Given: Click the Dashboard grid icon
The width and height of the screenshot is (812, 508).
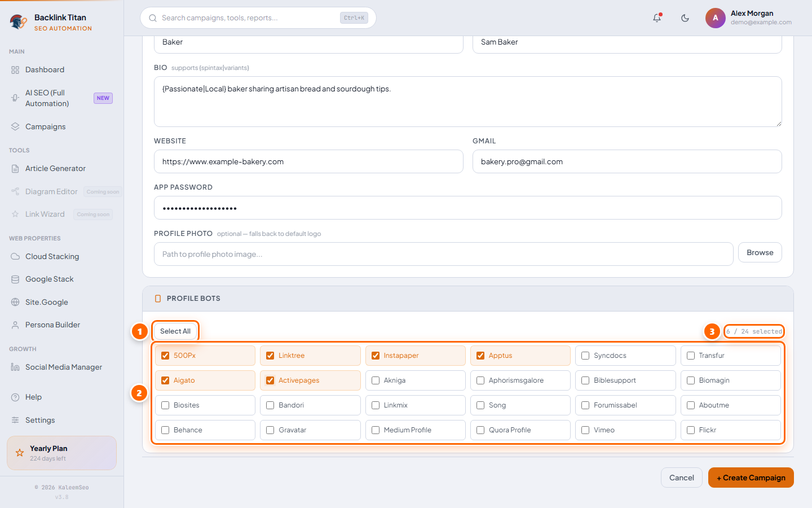Looking at the screenshot, I should pyautogui.click(x=15, y=70).
